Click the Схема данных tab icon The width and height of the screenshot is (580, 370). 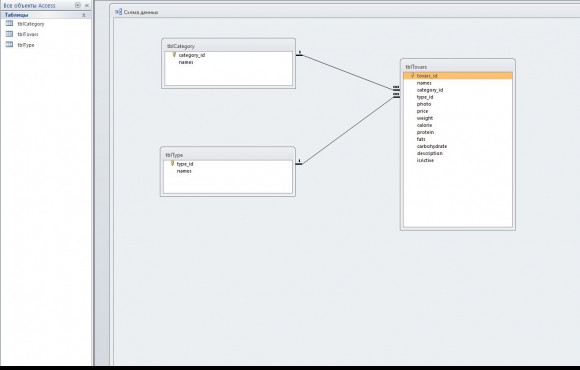pos(118,12)
